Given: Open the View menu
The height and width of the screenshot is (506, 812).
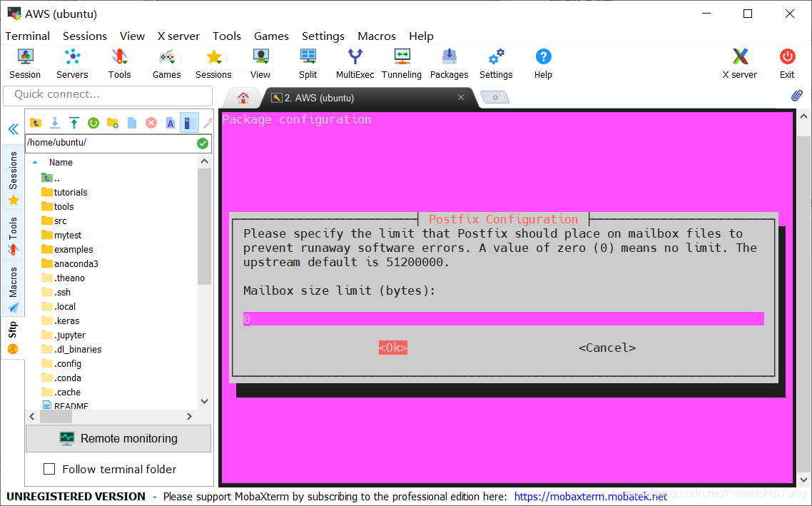Looking at the screenshot, I should coord(132,36).
